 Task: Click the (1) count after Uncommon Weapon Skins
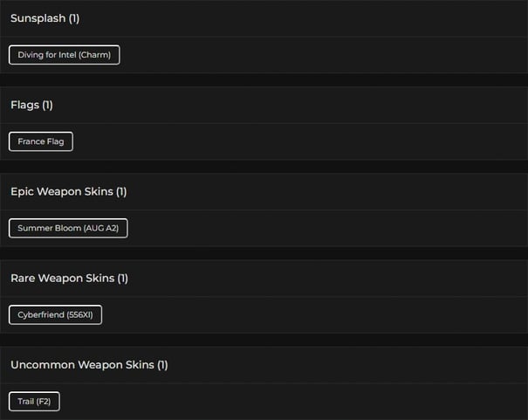[162, 364]
